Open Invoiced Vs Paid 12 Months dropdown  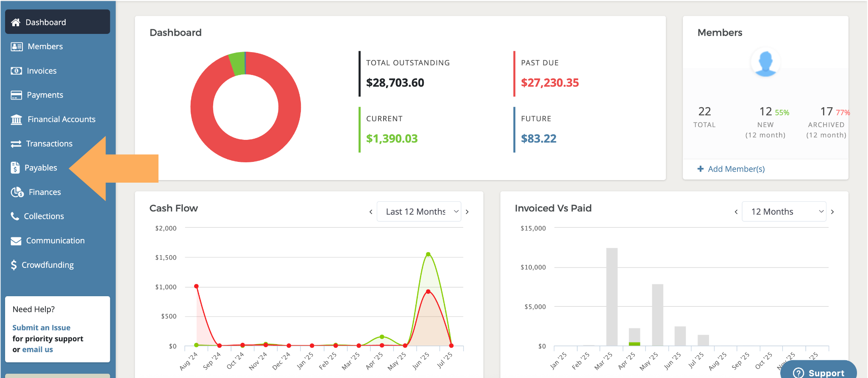tap(784, 211)
